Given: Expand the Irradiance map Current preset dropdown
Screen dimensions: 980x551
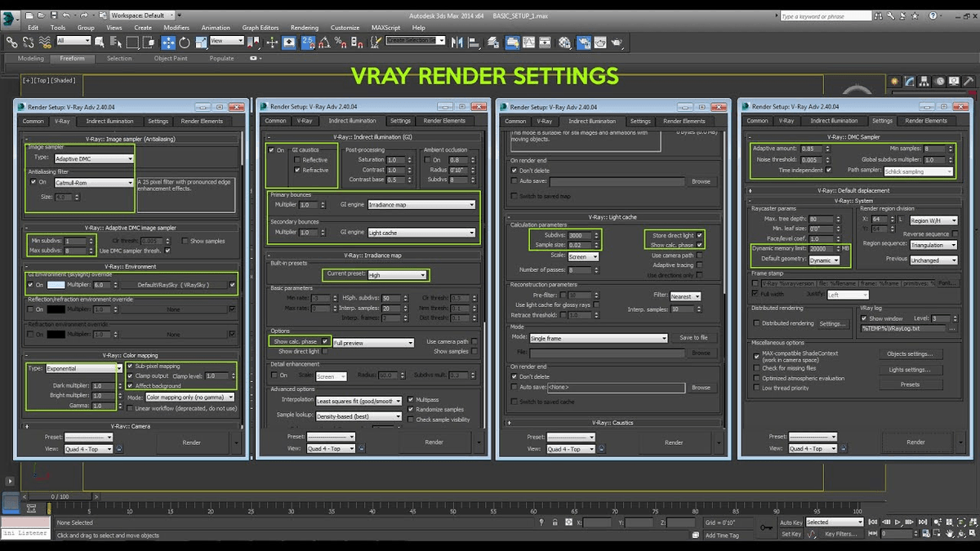Looking at the screenshot, I should click(396, 275).
